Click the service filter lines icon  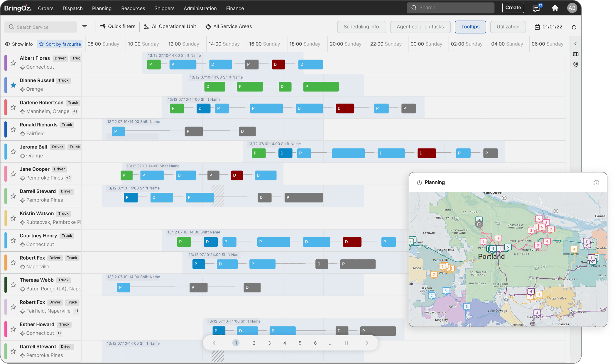85,27
